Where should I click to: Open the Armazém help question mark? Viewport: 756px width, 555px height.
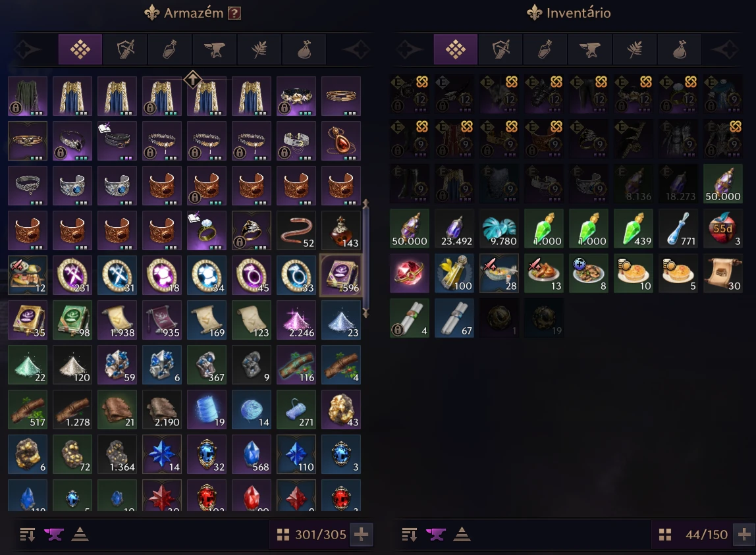pyautogui.click(x=234, y=13)
